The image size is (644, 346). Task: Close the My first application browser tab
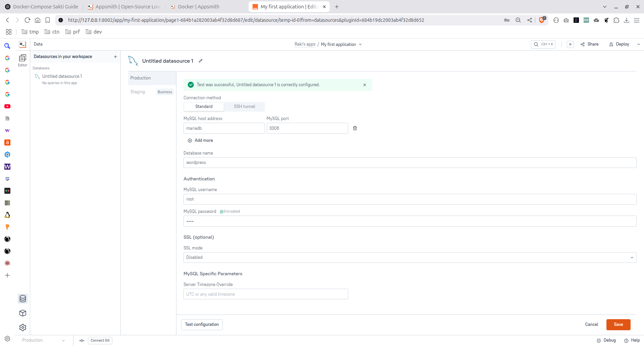(324, 7)
